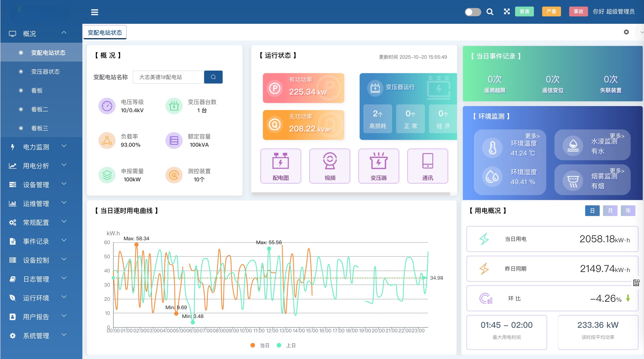
Task: Click the 变配电站名称 input field
Action: tap(168, 77)
